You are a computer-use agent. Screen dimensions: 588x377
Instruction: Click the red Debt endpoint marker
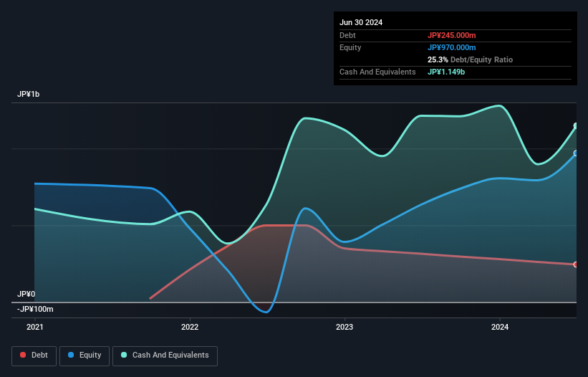(576, 264)
